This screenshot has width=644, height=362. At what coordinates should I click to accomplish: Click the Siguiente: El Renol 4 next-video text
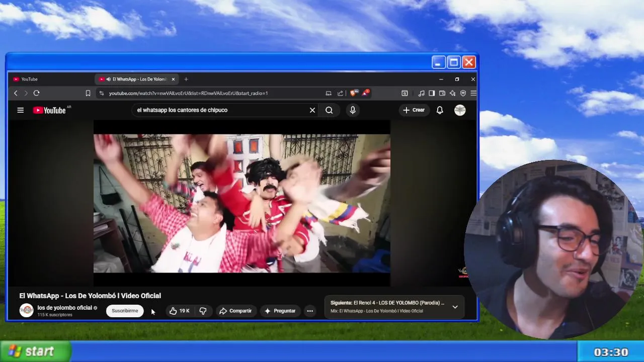[387, 303]
